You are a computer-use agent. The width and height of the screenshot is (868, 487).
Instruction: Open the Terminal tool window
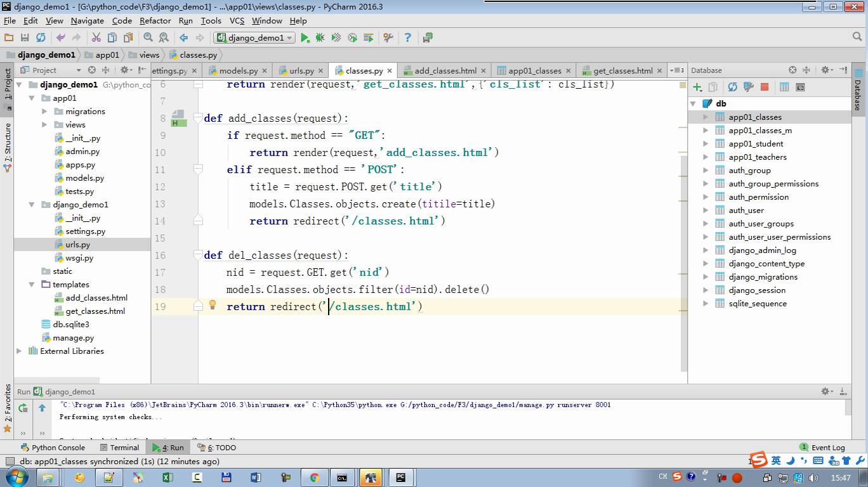click(x=119, y=448)
